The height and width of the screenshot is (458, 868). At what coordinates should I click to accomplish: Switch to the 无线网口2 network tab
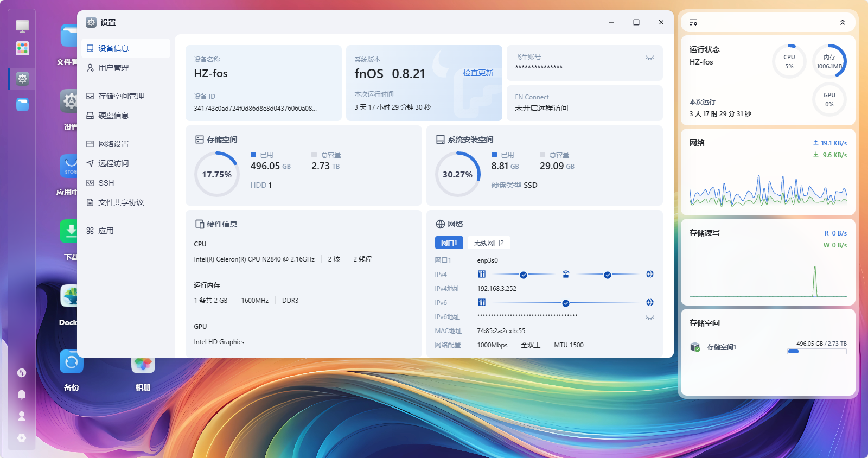[489, 243]
